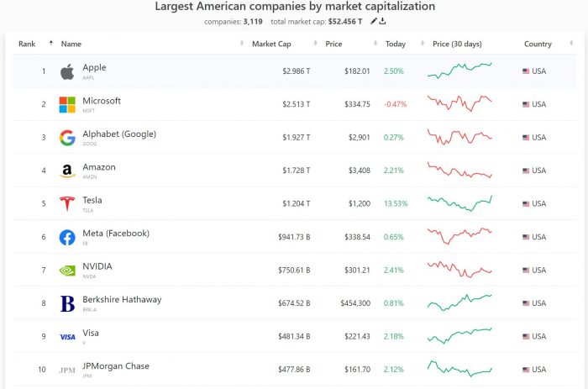Click the Apple logo icon

coord(67,72)
